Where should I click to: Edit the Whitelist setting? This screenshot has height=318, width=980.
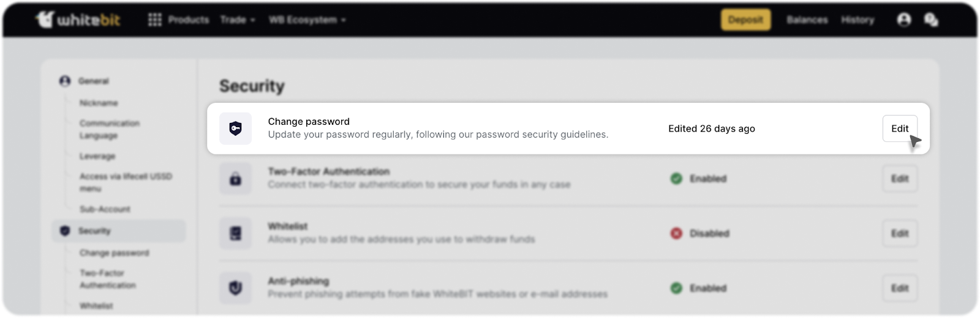(899, 233)
